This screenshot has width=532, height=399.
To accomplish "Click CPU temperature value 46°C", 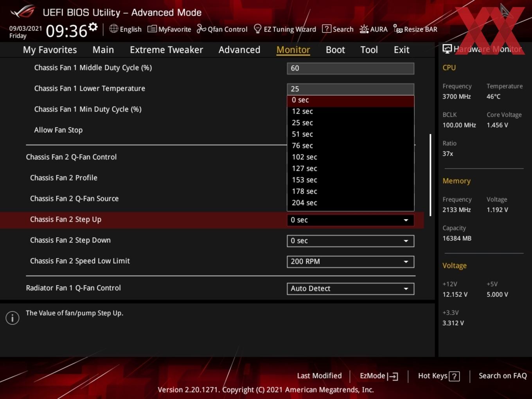I will point(493,97).
